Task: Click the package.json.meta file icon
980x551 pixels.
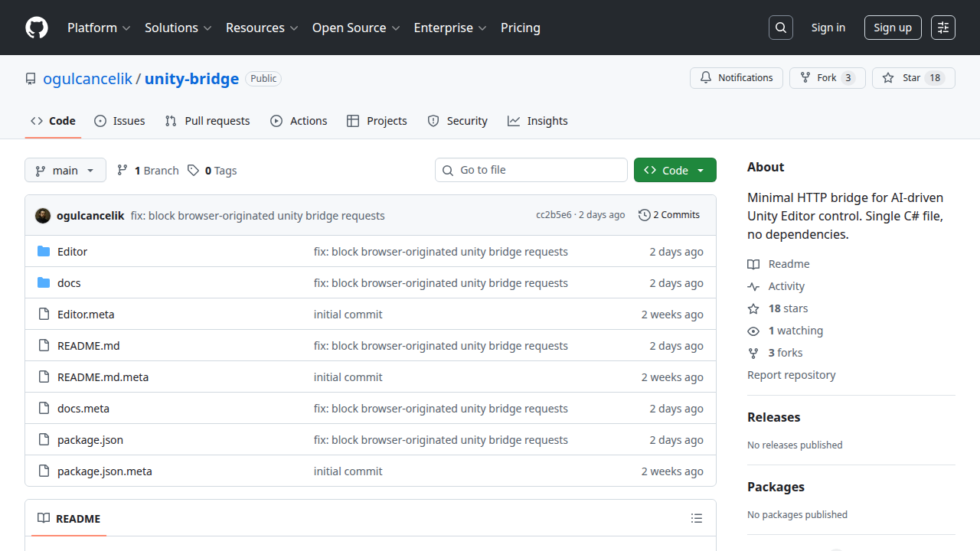Action: pyautogui.click(x=44, y=471)
